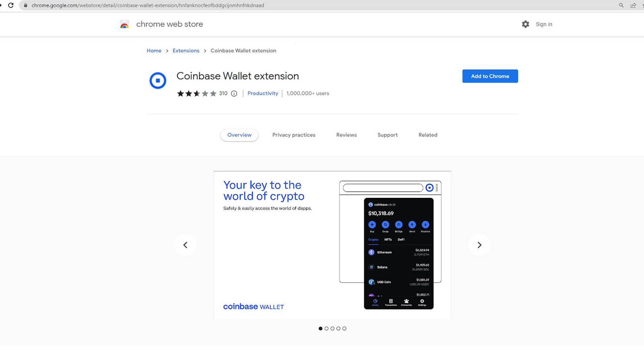Open the Related tab
Image resolution: width=644 pixels, height=362 pixels.
tap(428, 135)
